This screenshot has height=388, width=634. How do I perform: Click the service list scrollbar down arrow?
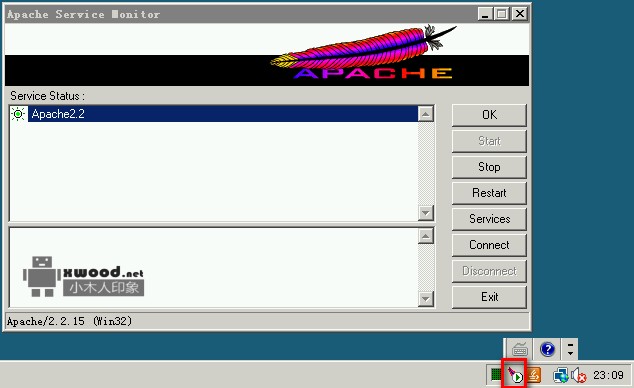pos(426,213)
